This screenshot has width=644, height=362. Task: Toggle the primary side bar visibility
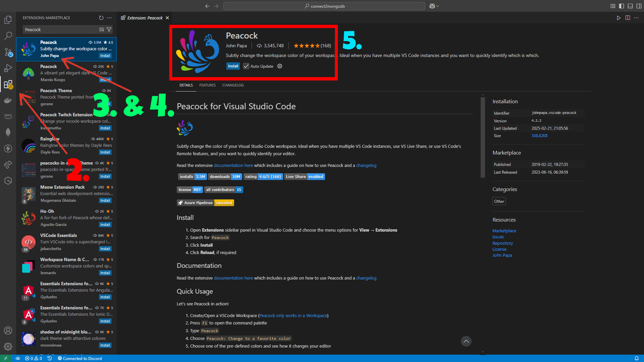click(x=622, y=6)
